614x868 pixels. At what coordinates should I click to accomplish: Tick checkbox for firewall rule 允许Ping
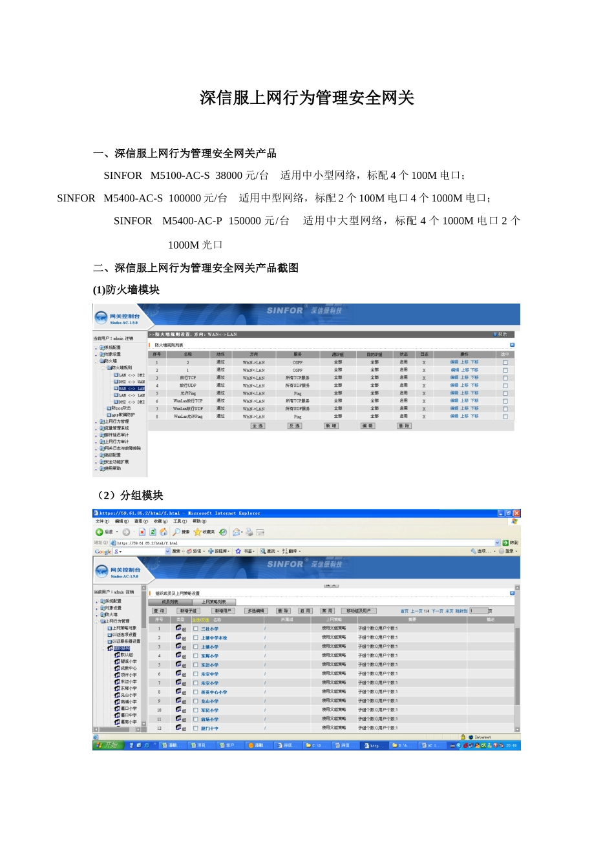coord(505,393)
